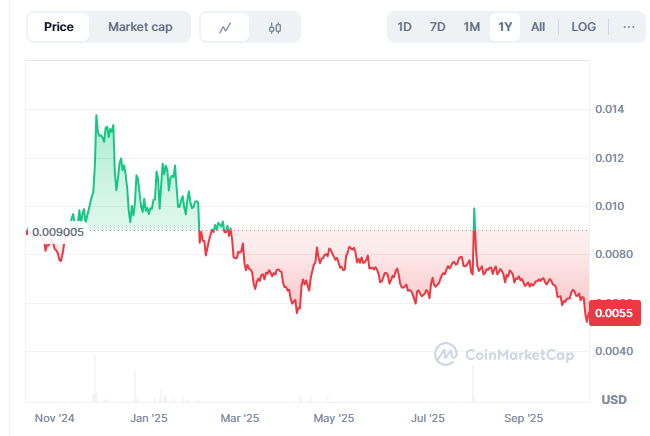The width and height of the screenshot is (650, 436).
Task: Select the 1Y time range
Action: click(505, 27)
